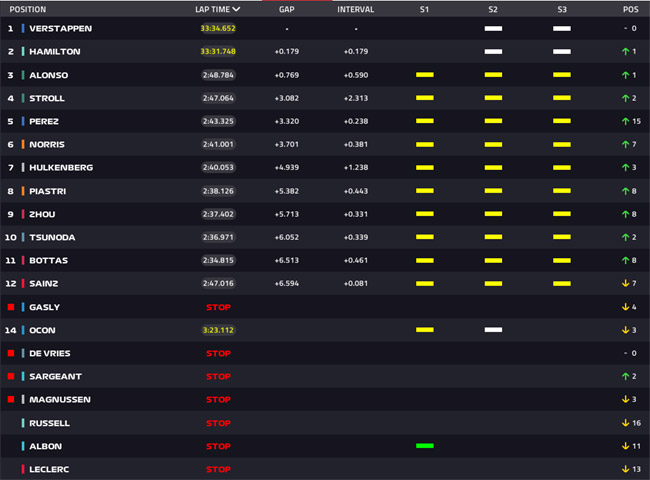Click the green up arrow in Sargeant's row
Viewport: 650px width, 480px height.
[x=626, y=376]
